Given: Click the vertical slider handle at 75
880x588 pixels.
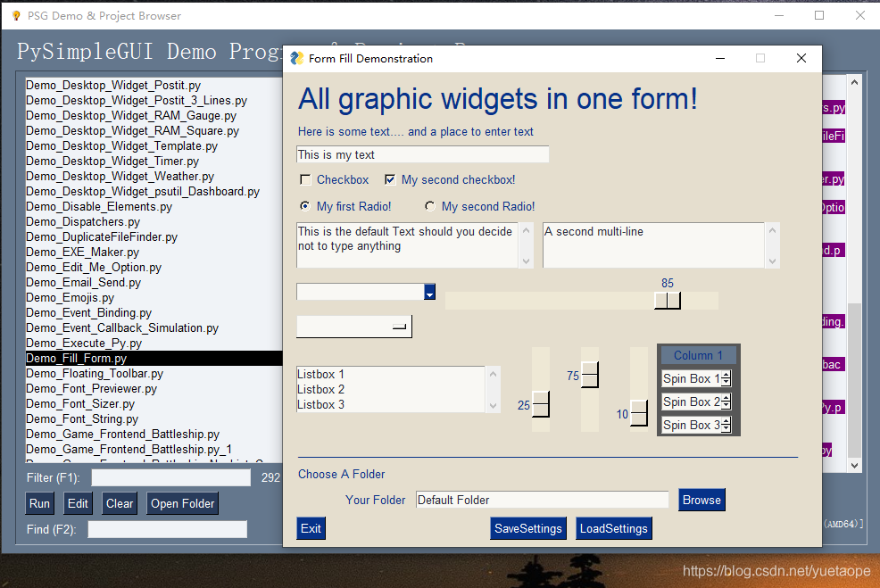Looking at the screenshot, I should click(590, 375).
